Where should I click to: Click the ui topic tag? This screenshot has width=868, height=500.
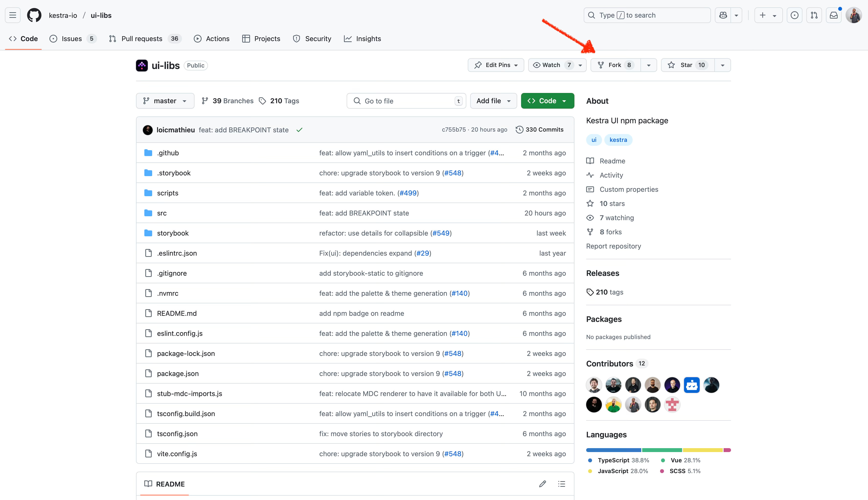(594, 140)
